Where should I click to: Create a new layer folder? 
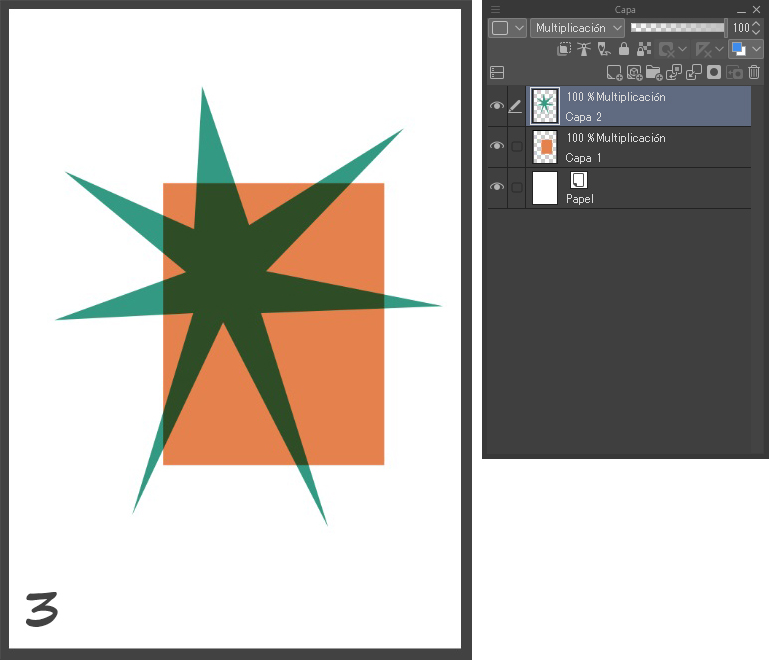[x=654, y=72]
